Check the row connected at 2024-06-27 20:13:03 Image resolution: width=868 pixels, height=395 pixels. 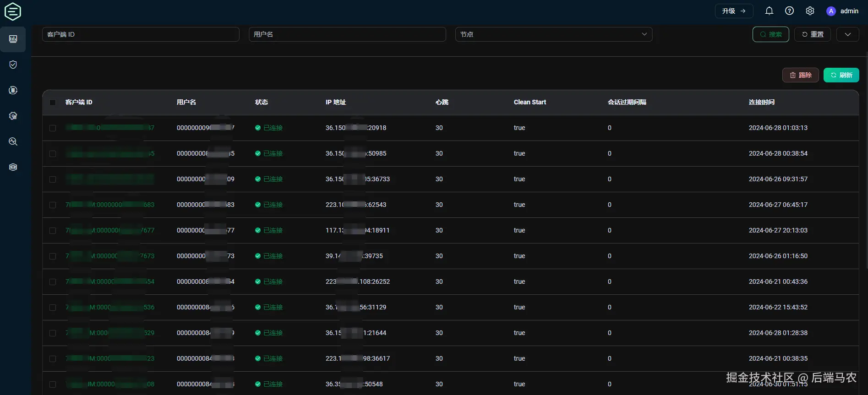pos(53,231)
